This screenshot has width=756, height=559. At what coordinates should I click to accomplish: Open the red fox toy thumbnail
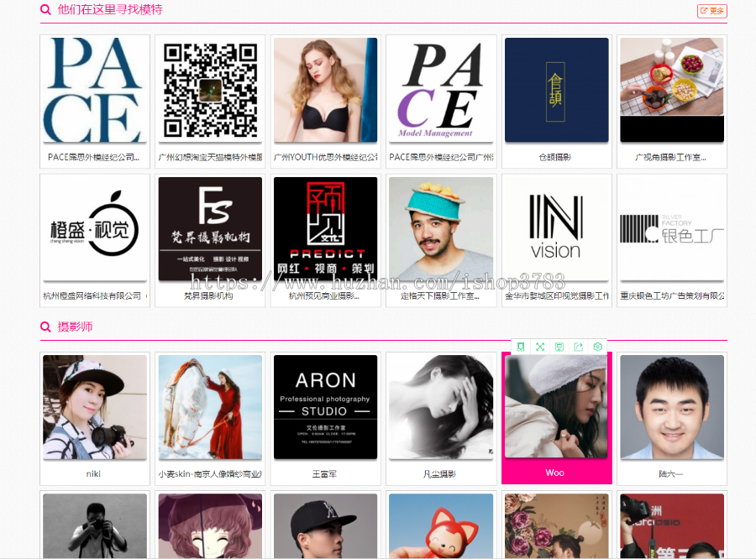pos(441,525)
